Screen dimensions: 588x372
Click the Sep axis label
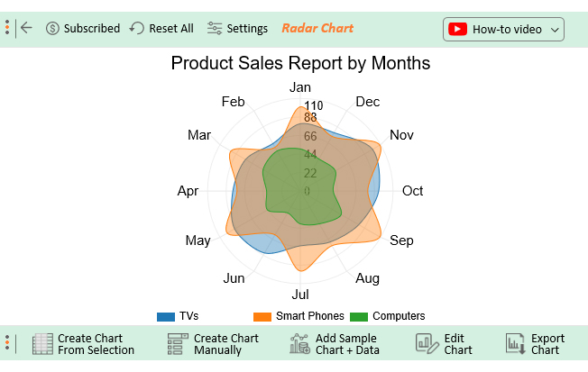401,240
